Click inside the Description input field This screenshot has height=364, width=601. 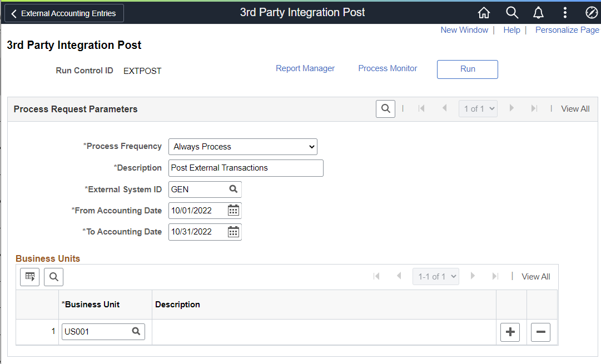pyautogui.click(x=245, y=168)
